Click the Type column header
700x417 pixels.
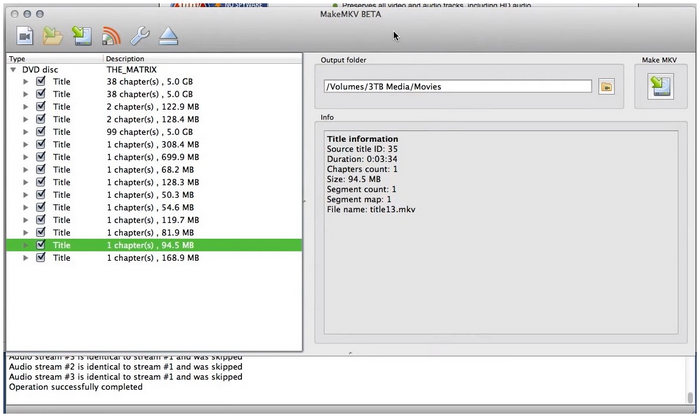tap(50, 59)
